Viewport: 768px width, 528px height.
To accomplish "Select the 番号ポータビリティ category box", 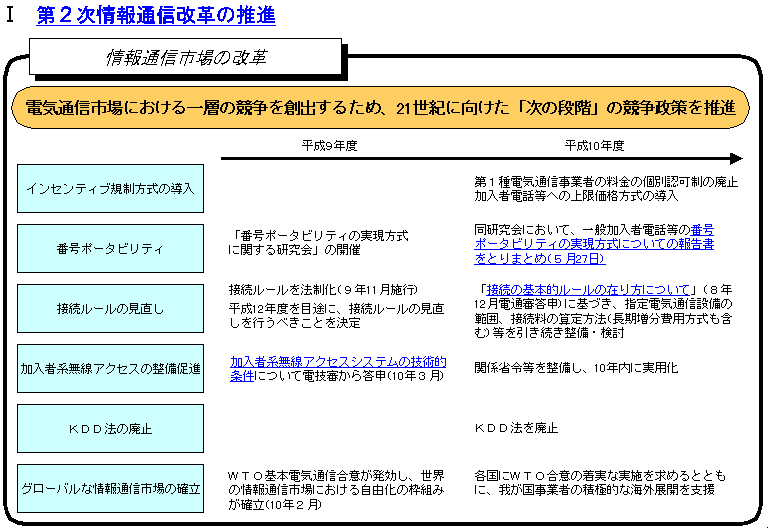I will tap(110, 248).
